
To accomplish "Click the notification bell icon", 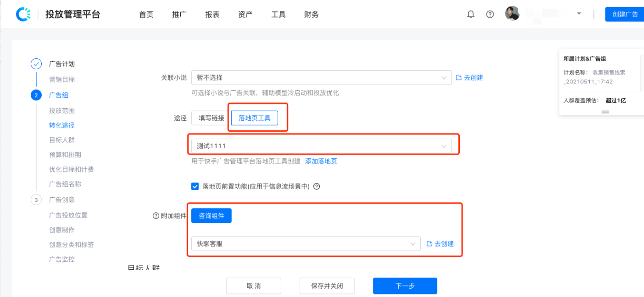I will point(471,14).
